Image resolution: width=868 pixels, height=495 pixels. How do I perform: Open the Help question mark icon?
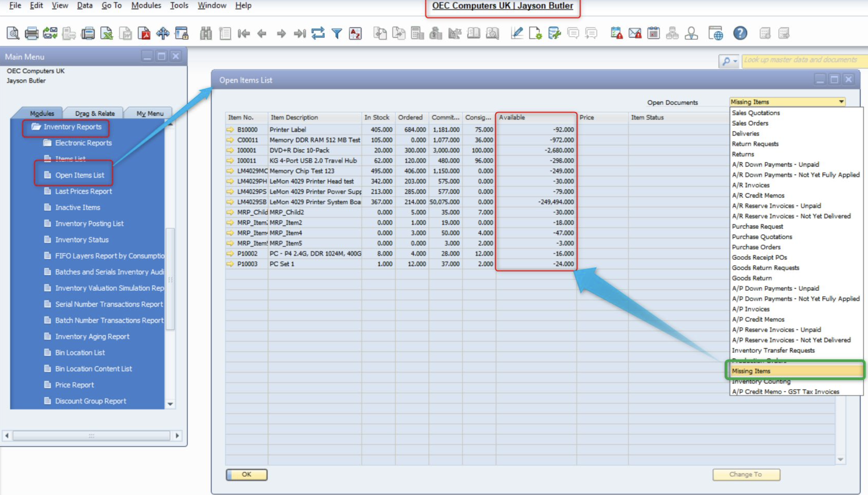[740, 33]
